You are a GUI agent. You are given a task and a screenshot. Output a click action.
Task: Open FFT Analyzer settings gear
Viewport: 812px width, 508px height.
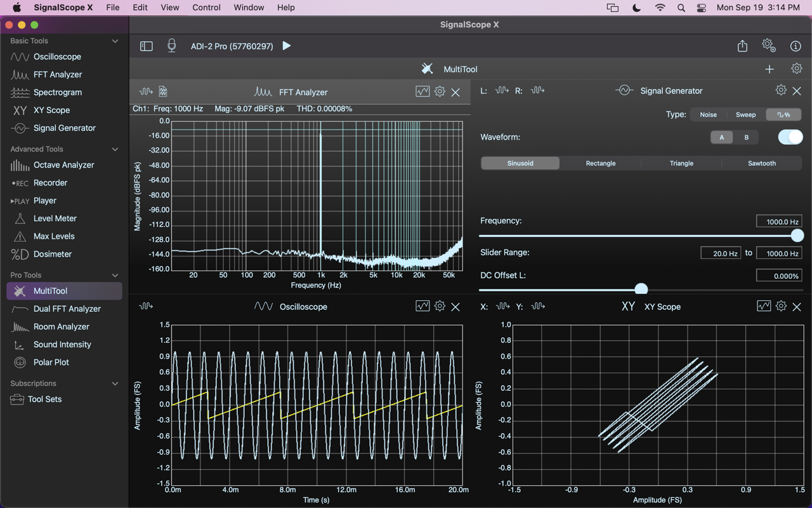[440, 91]
